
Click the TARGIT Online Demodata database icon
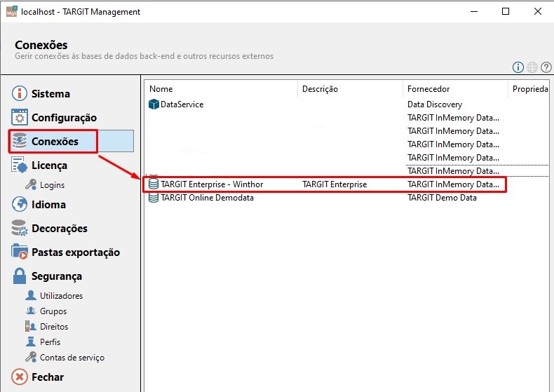(x=154, y=198)
